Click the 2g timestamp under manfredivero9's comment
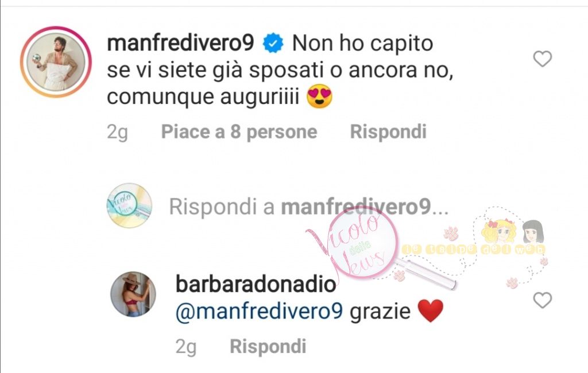 pyautogui.click(x=117, y=132)
